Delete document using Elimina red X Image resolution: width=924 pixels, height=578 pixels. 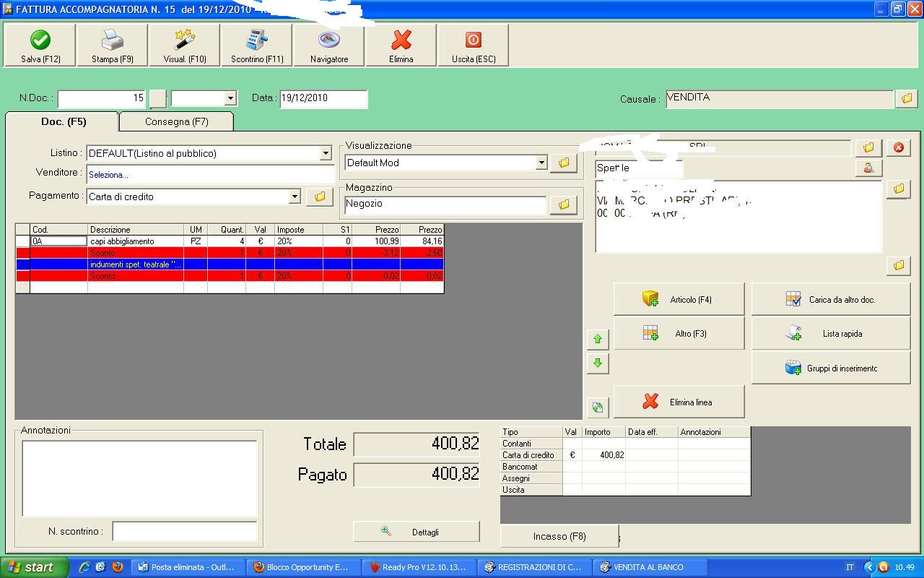tap(401, 45)
